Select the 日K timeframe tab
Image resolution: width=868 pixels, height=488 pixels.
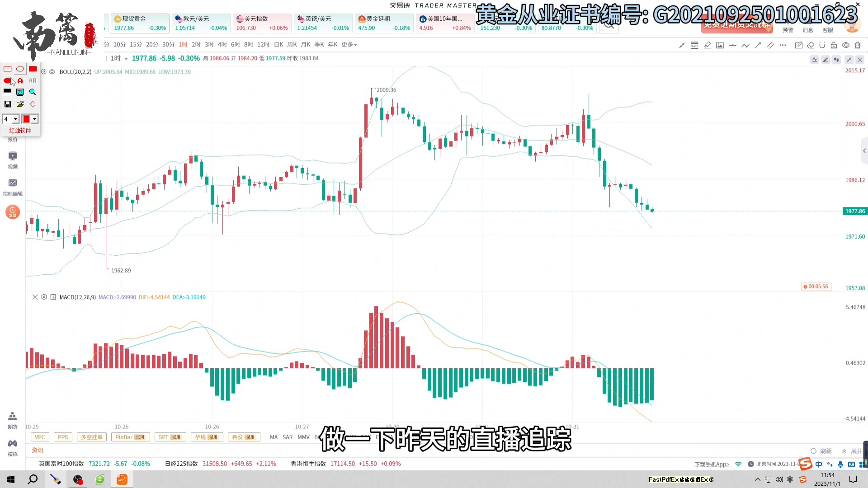[278, 45]
